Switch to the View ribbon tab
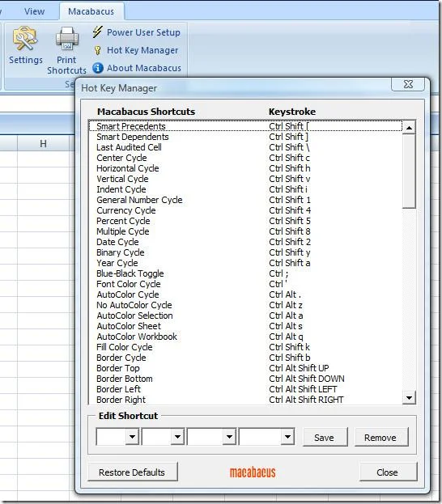This screenshot has height=504, width=442. click(x=35, y=11)
